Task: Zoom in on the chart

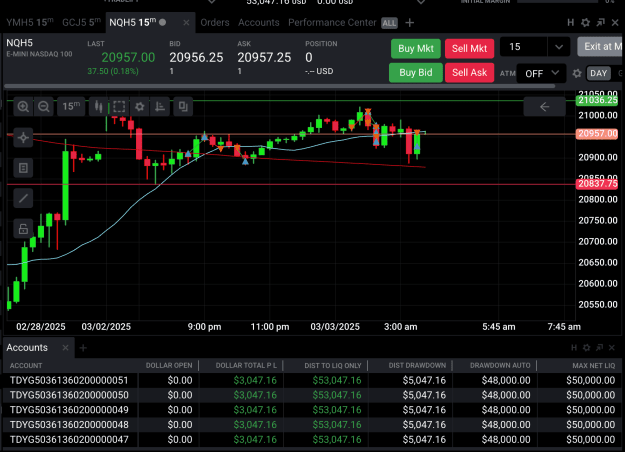Action: [x=23, y=106]
